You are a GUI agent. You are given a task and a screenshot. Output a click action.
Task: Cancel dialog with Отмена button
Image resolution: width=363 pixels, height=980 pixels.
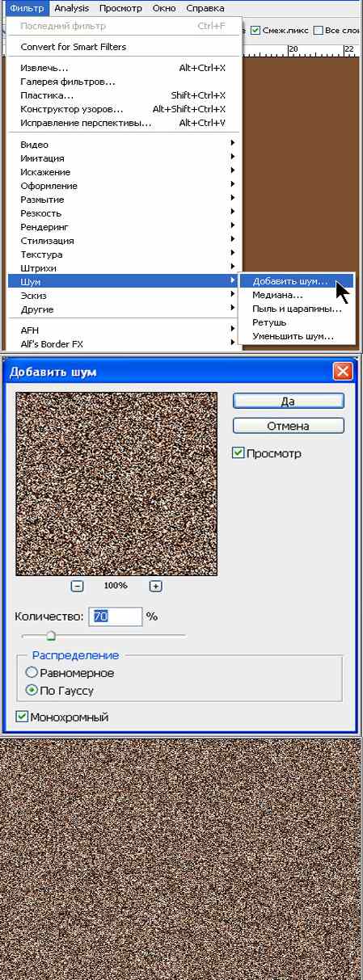pos(289,426)
